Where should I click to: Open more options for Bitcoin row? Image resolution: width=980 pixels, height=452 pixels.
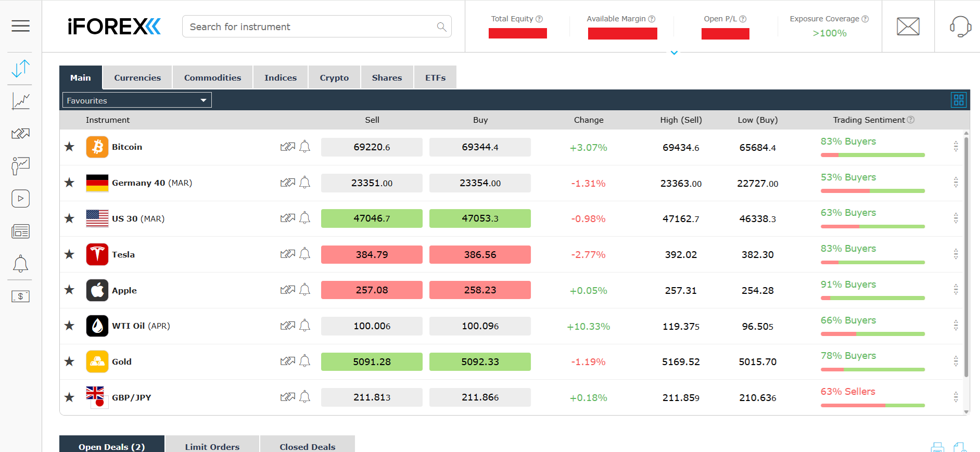(956, 147)
